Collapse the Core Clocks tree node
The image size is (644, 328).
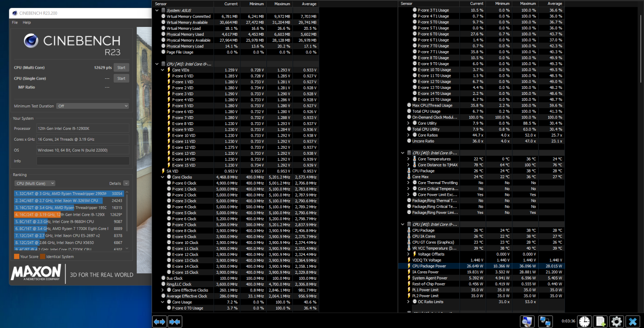(x=163, y=177)
